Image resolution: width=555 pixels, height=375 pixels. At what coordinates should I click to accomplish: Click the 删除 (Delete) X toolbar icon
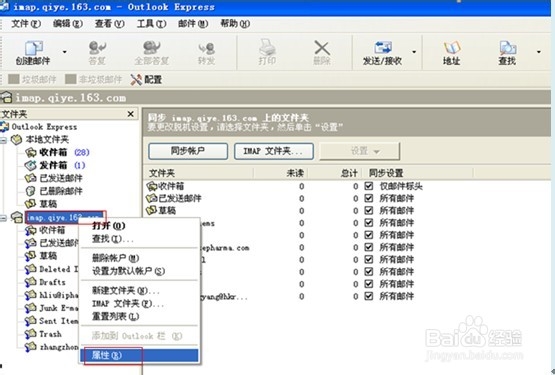click(x=322, y=52)
